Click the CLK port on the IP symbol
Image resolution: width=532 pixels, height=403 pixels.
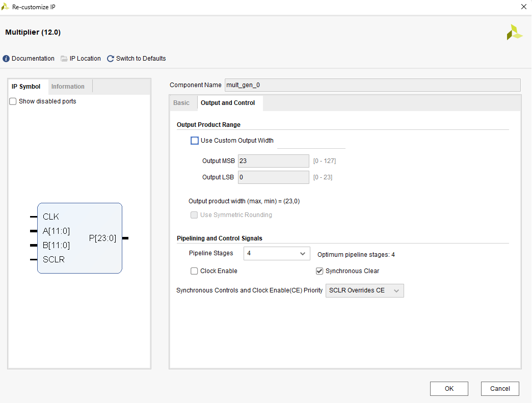click(51, 217)
